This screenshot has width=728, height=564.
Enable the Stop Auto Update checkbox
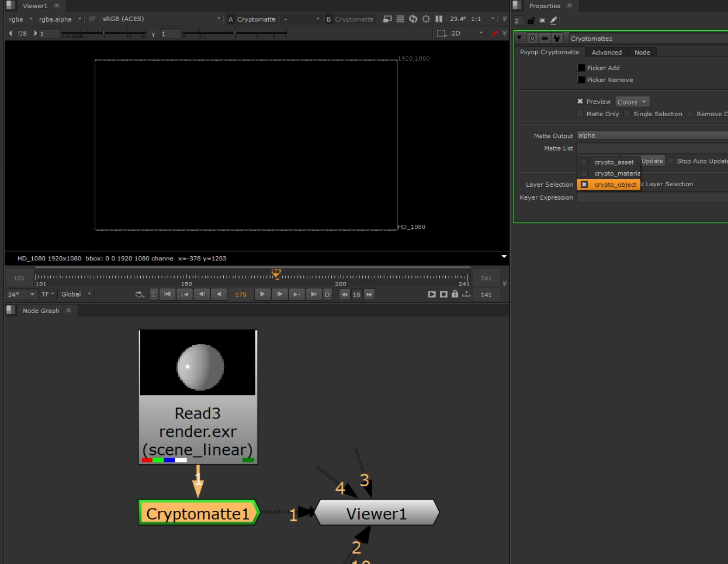671,161
